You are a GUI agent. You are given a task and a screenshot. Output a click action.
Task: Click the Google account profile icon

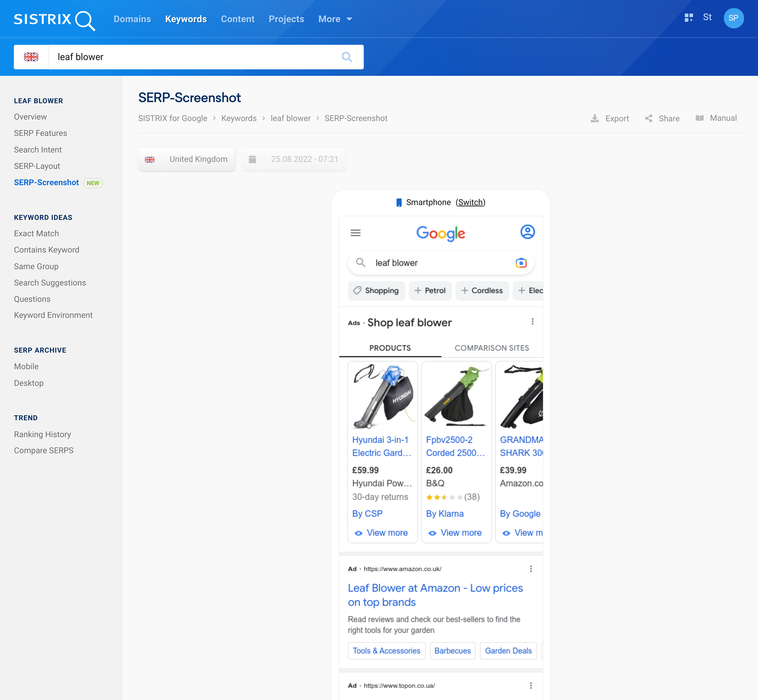(x=527, y=232)
